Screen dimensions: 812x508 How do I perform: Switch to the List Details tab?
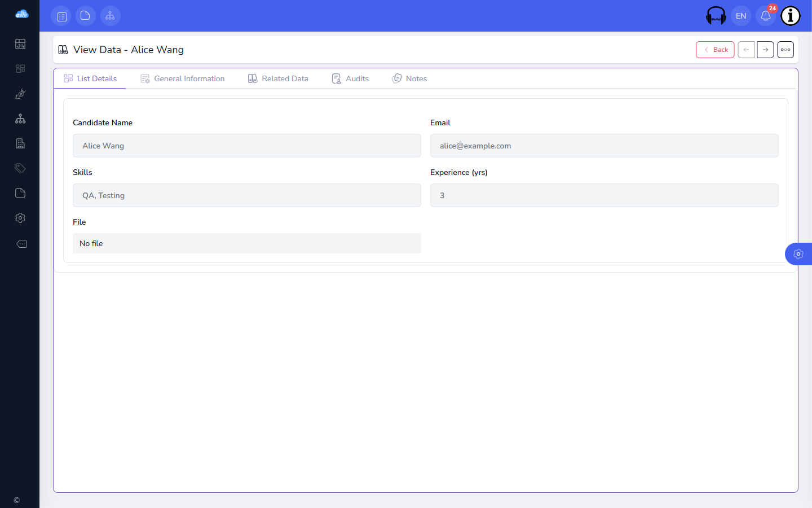(90, 78)
